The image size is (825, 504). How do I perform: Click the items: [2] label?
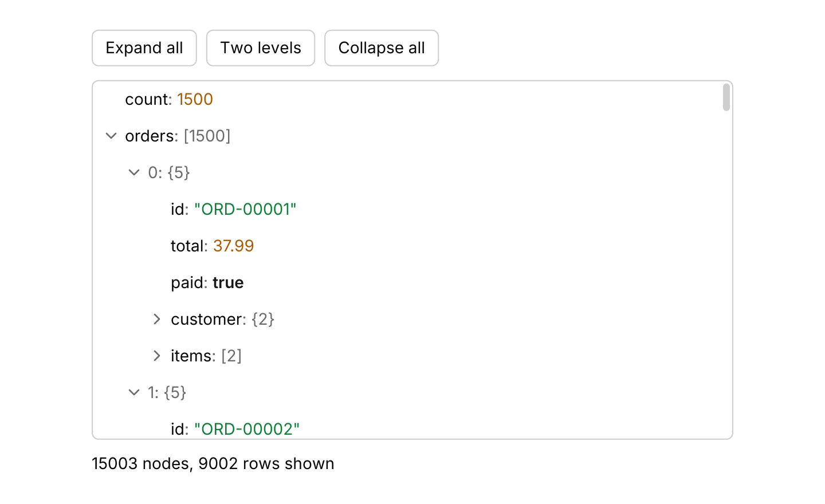(206, 356)
